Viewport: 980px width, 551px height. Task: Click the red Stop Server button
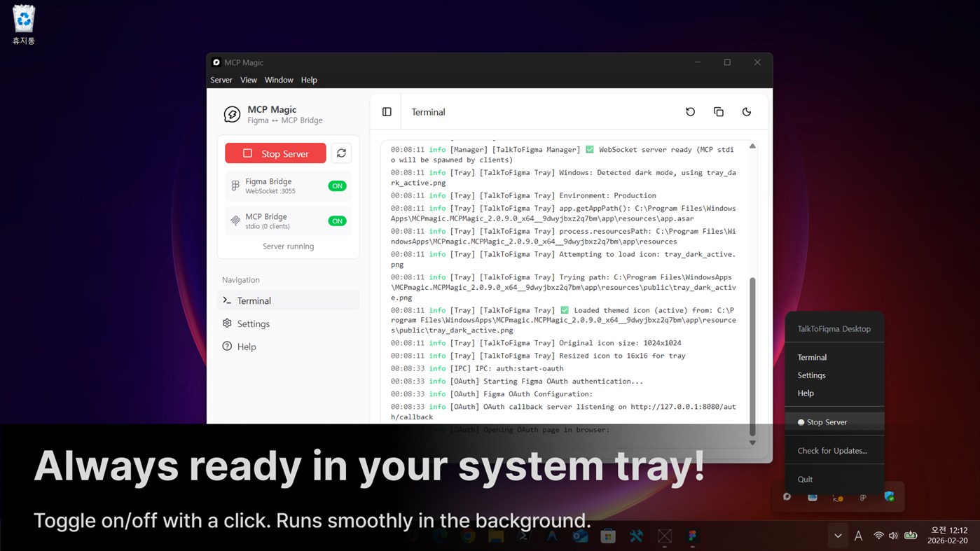pyautogui.click(x=275, y=153)
